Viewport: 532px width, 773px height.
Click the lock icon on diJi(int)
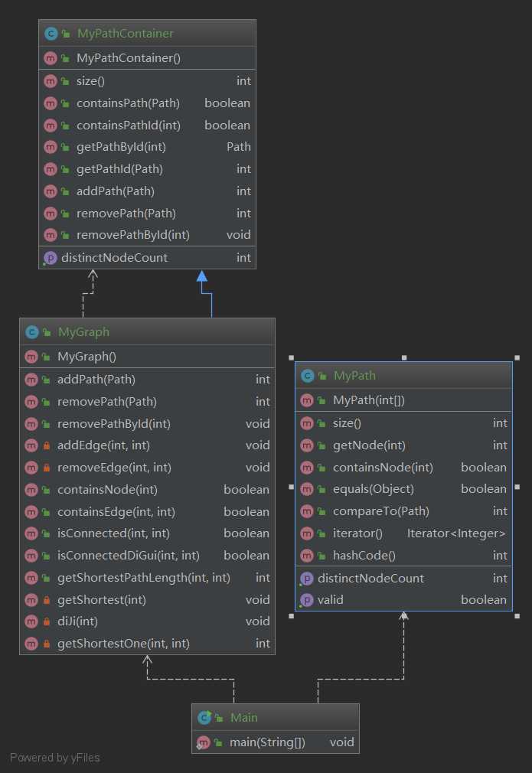click(x=47, y=621)
